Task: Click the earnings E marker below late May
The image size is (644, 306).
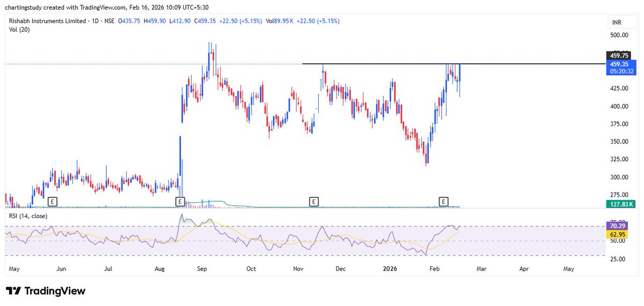Action: click(53, 201)
